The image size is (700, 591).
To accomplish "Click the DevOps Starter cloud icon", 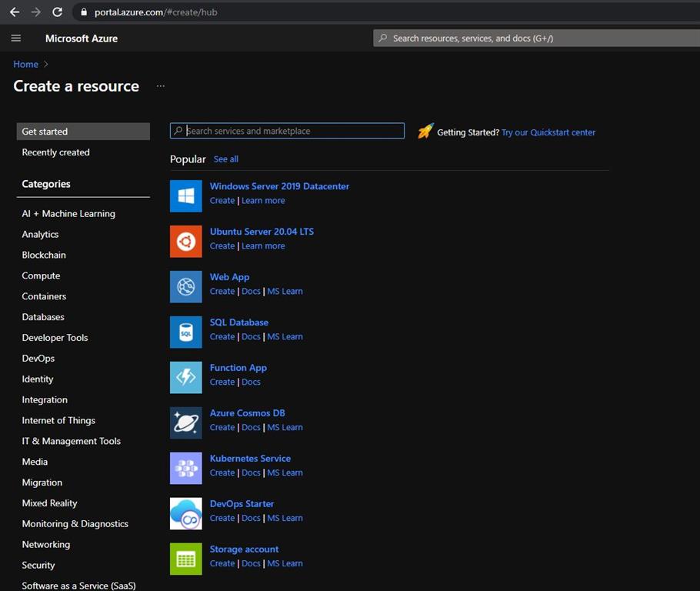I will 185,513.
